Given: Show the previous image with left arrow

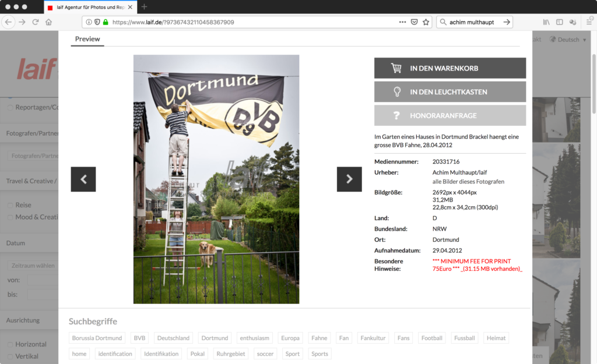Looking at the screenshot, I should (x=83, y=179).
